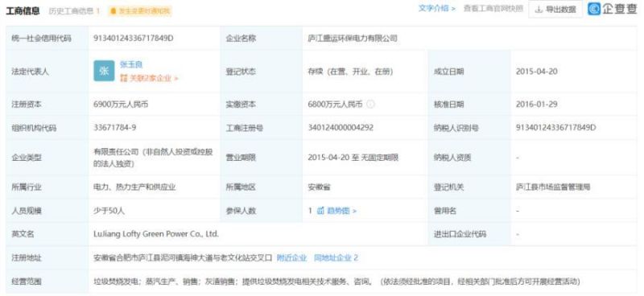Select staff size 少于50人

click(x=109, y=211)
